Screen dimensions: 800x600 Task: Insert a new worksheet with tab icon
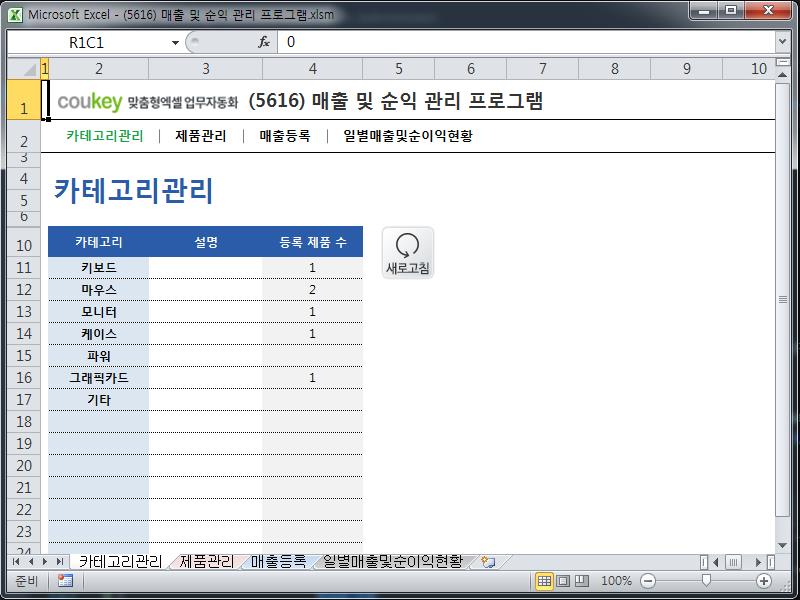tap(488, 562)
